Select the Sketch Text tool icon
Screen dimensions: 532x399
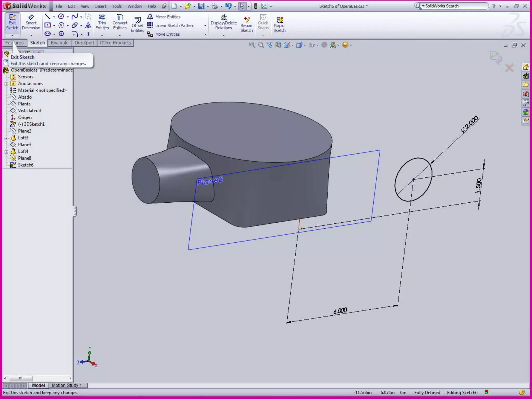(88, 25)
